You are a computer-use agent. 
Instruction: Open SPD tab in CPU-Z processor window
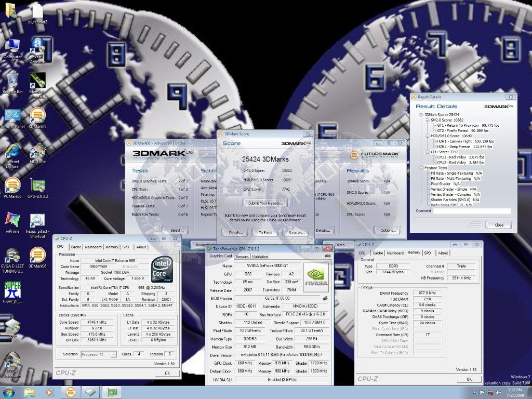tap(126, 247)
